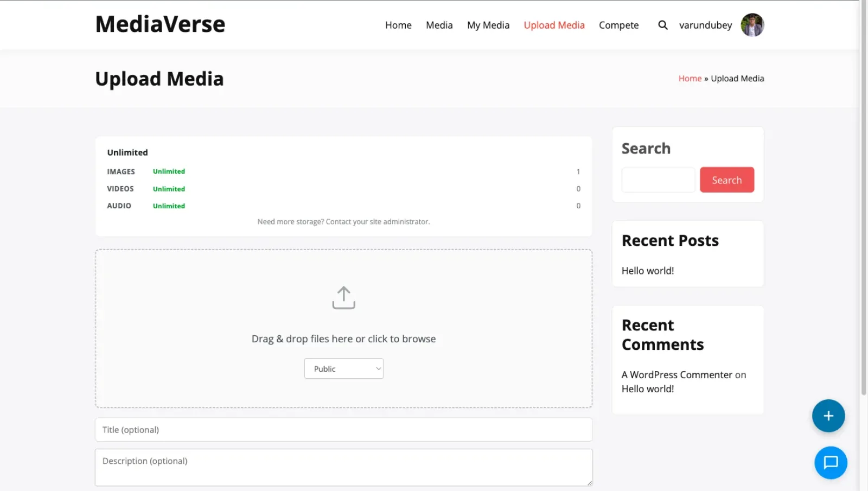Click the IMAGES count of 1
Screen dimensions: 868x491
pyautogui.click(x=578, y=171)
